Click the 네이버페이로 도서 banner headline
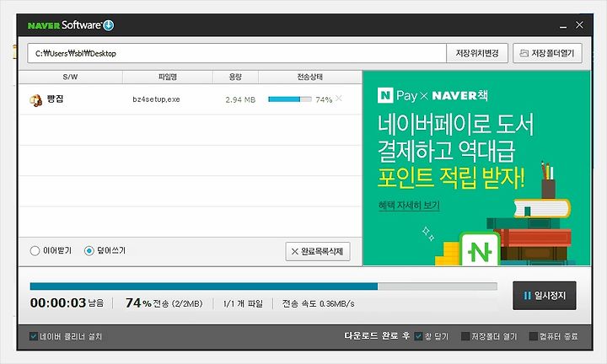 455,125
